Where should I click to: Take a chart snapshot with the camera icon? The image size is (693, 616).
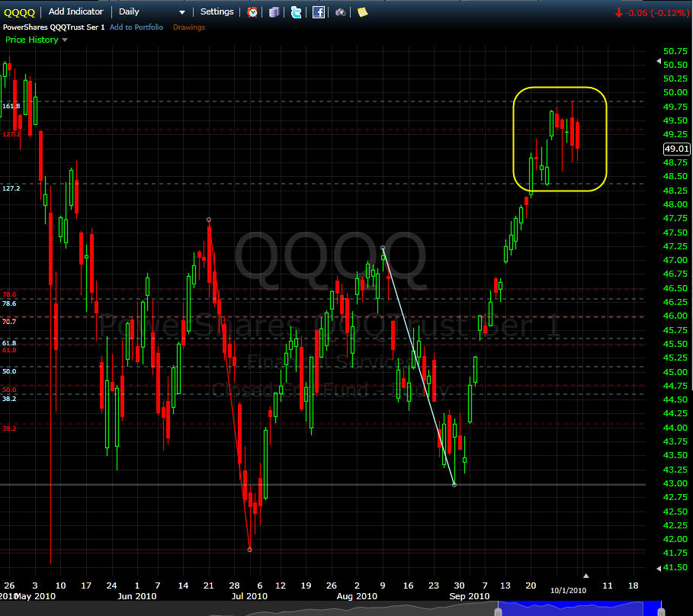(340, 12)
